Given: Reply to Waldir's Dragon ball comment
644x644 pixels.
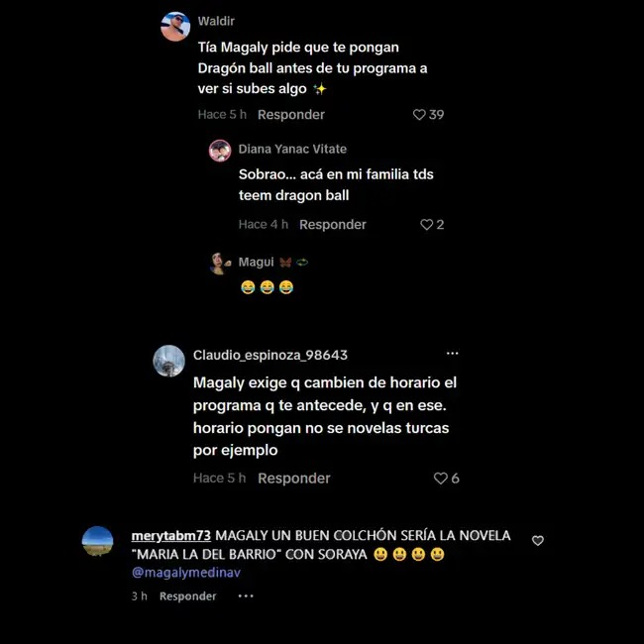Looking at the screenshot, I should (290, 115).
